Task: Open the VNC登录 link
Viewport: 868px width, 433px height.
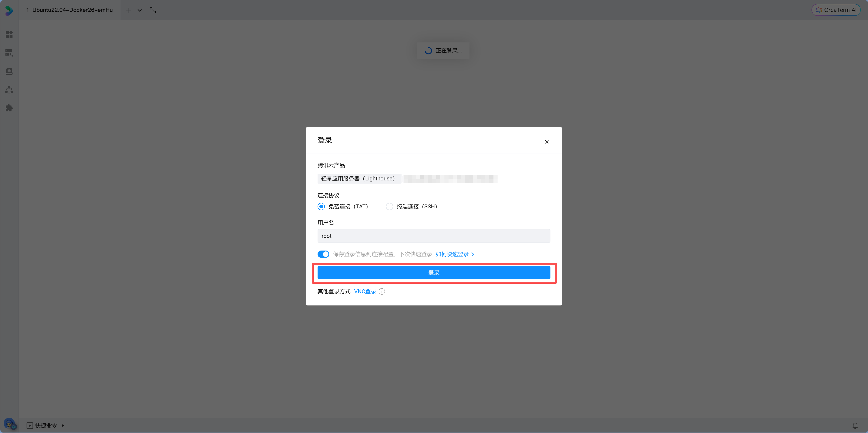Action: (x=365, y=291)
